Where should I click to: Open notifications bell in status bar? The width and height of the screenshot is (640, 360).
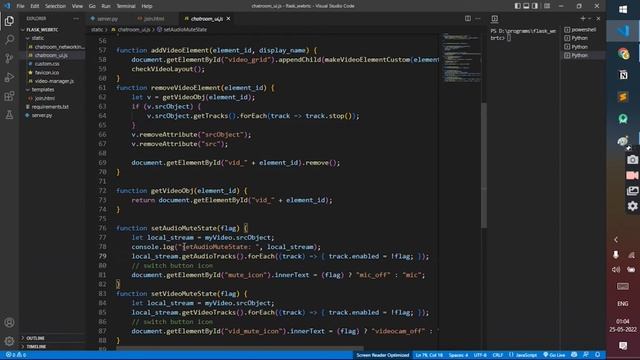(598, 355)
